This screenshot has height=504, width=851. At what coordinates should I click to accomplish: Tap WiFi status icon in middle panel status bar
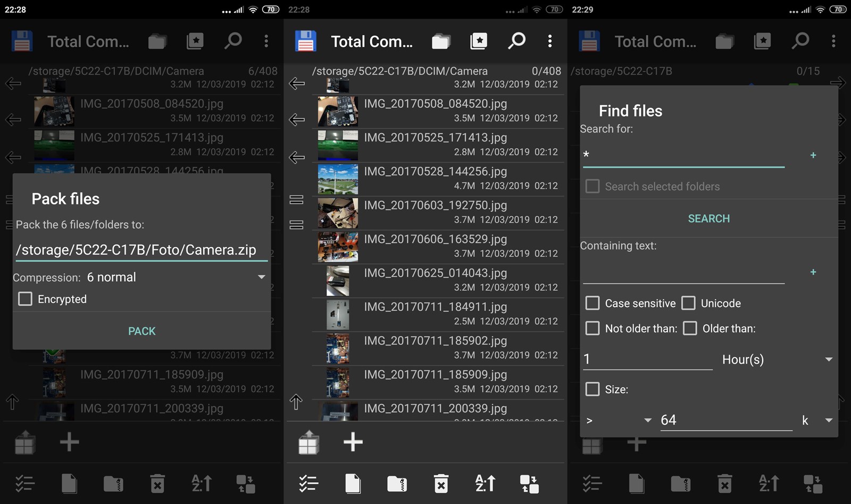[537, 10]
